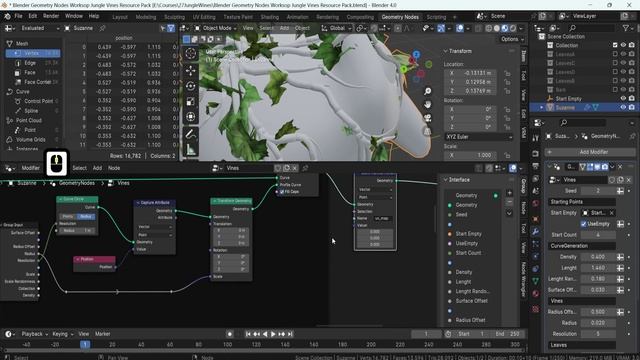Open the viewport Options dropdown
Viewport: 640px width, 360px height.
pos(512,39)
